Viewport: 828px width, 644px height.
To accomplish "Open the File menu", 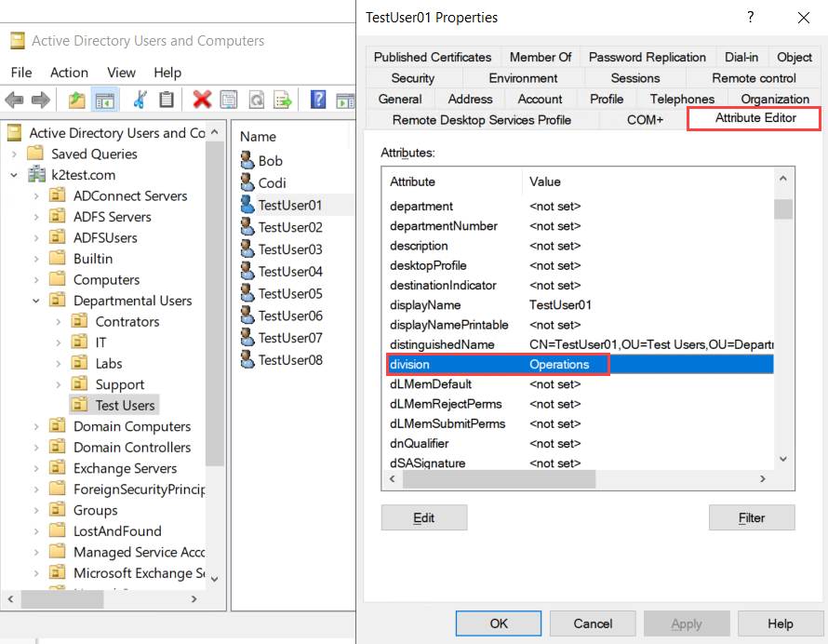I will pos(21,73).
